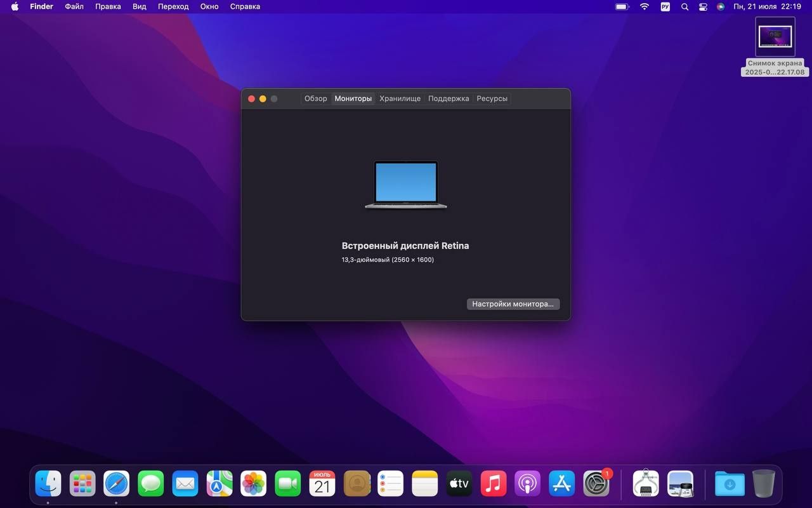Select the Мониторы tab
The width and height of the screenshot is (812, 508).
pyautogui.click(x=353, y=98)
